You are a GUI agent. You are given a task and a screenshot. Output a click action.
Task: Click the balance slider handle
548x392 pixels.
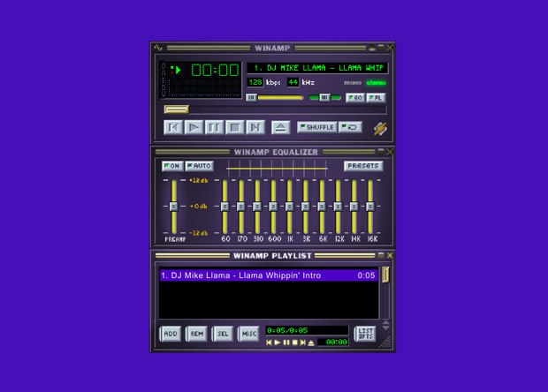point(324,98)
